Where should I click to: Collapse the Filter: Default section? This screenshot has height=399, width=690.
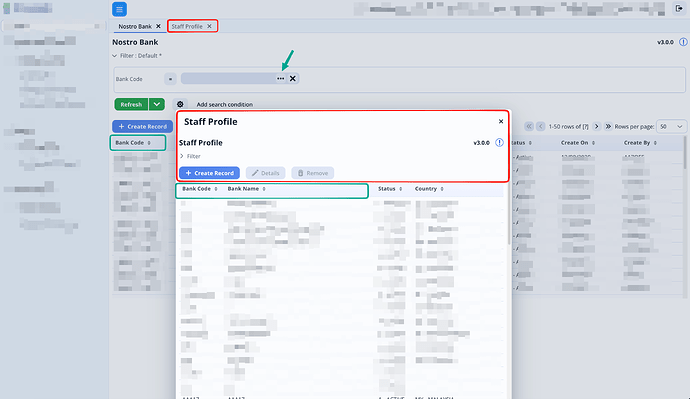tap(137, 56)
